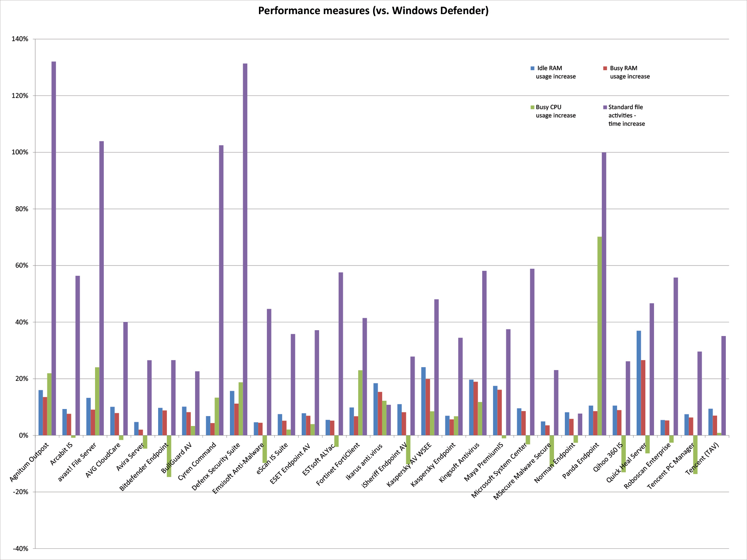
Task: Click the 20% axis label
Action: click(22, 379)
